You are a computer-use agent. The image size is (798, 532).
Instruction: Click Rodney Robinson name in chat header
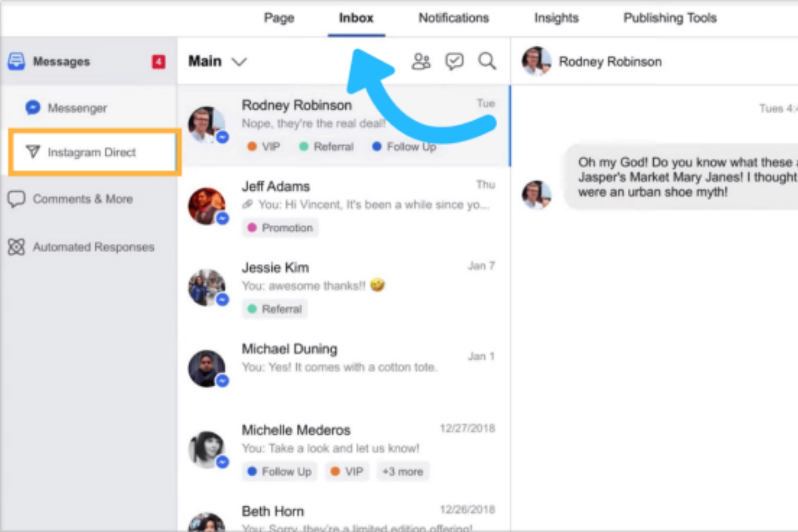610,62
